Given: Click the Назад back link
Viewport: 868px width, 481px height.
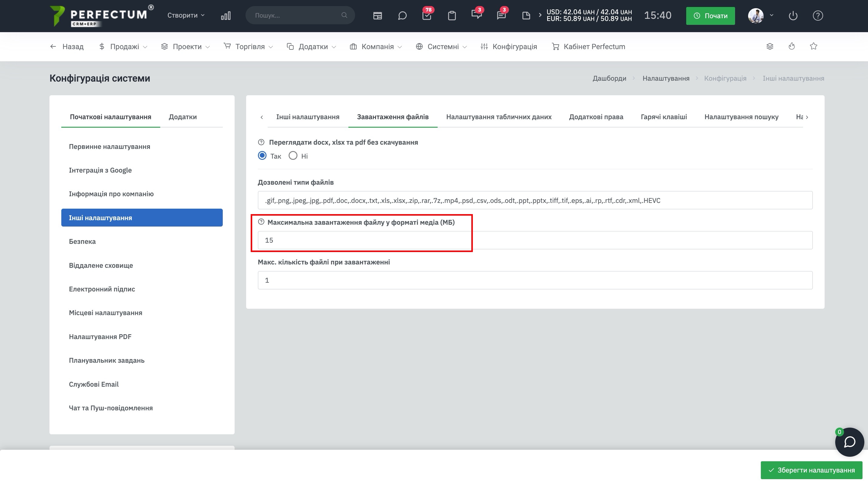Looking at the screenshot, I should 67,46.
